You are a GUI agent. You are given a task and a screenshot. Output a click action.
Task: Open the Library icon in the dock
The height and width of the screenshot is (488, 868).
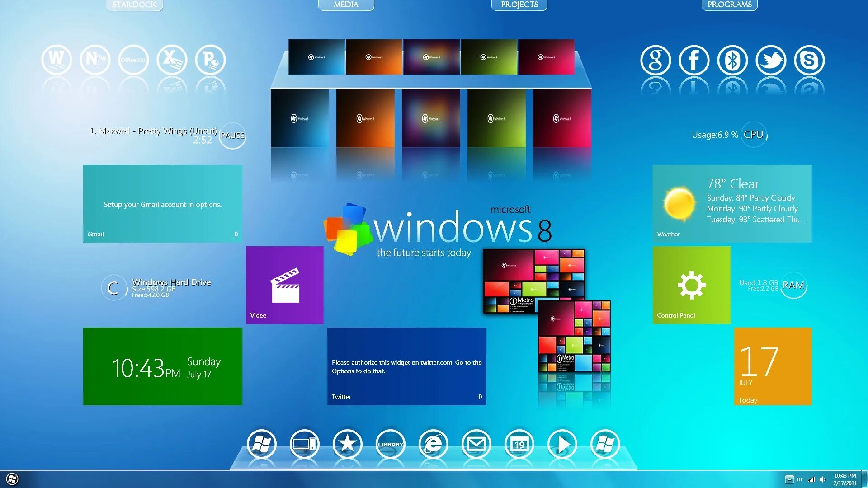(390, 444)
